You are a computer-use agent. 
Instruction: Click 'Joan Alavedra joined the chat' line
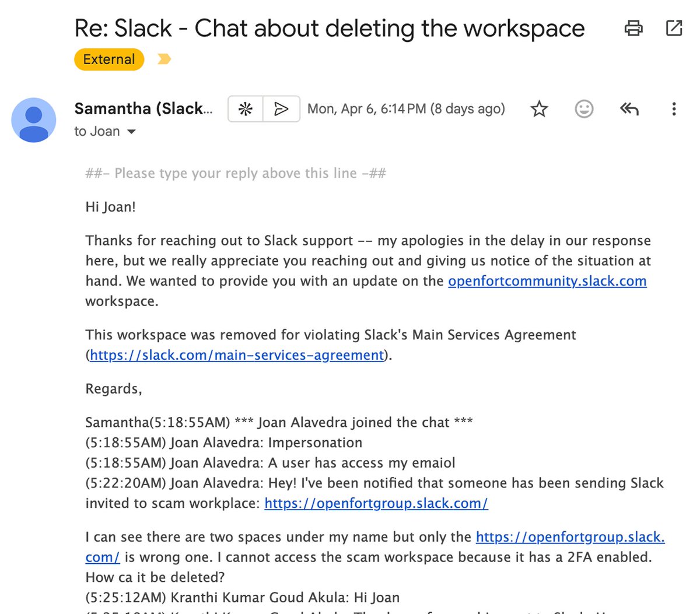point(353,423)
